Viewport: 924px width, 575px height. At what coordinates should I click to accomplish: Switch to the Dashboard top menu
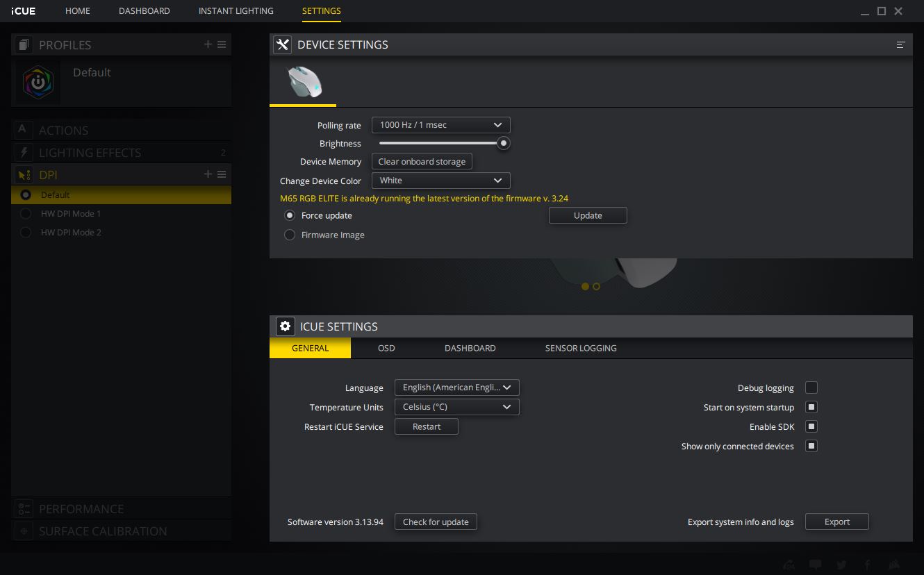(x=144, y=11)
